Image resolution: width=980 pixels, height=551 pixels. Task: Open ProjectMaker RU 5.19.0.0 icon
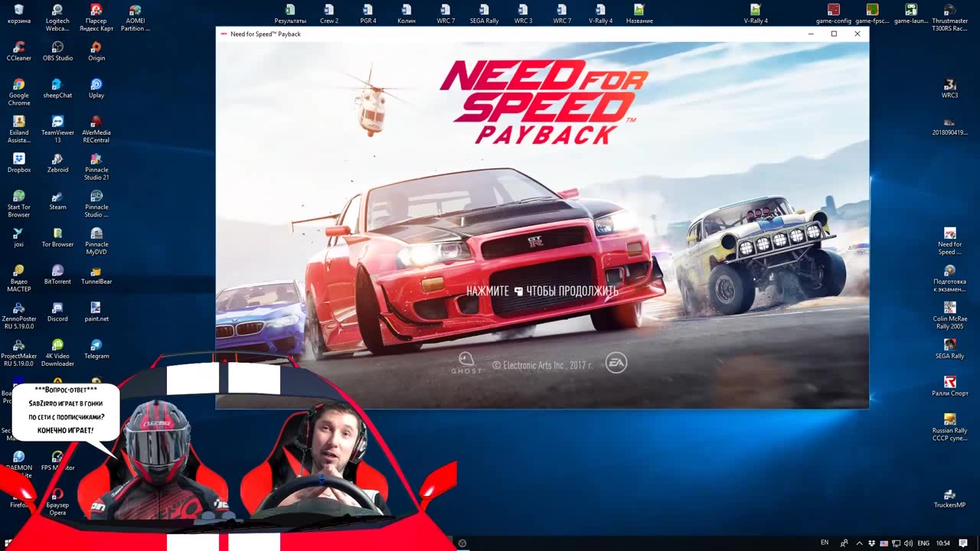pyautogui.click(x=19, y=354)
